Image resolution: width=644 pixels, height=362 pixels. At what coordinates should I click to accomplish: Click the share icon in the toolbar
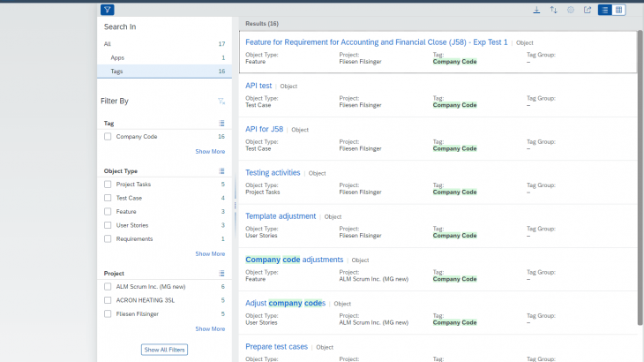coord(588,10)
